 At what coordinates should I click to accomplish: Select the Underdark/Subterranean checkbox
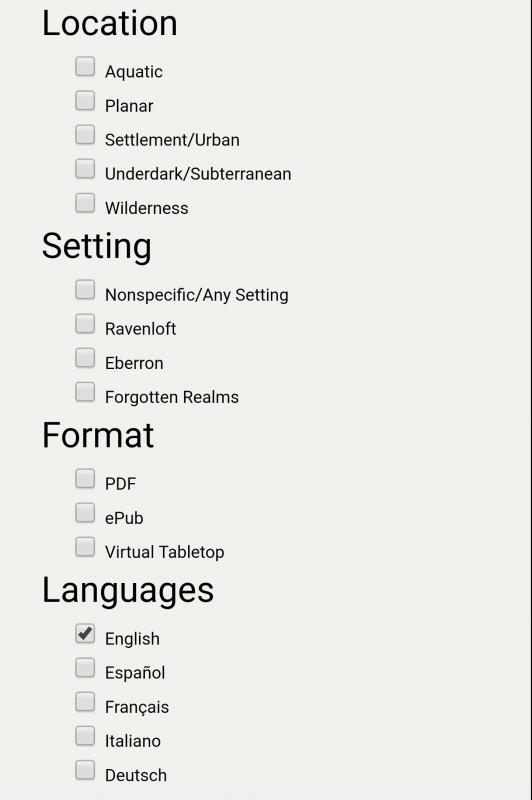pos(85,169)
